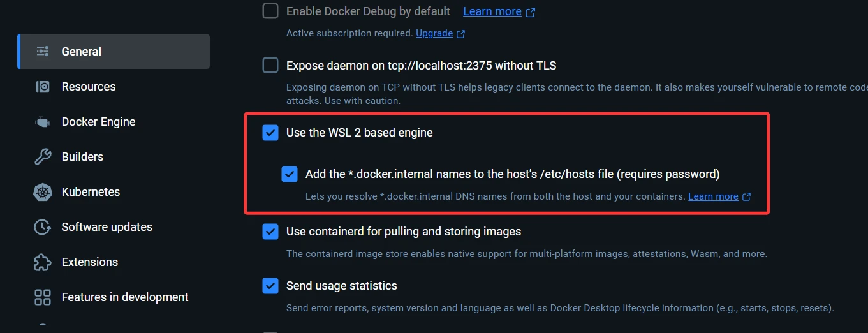Click the Resources disk icon
This screenshot has width=868, height=333.
pos(43,87)
